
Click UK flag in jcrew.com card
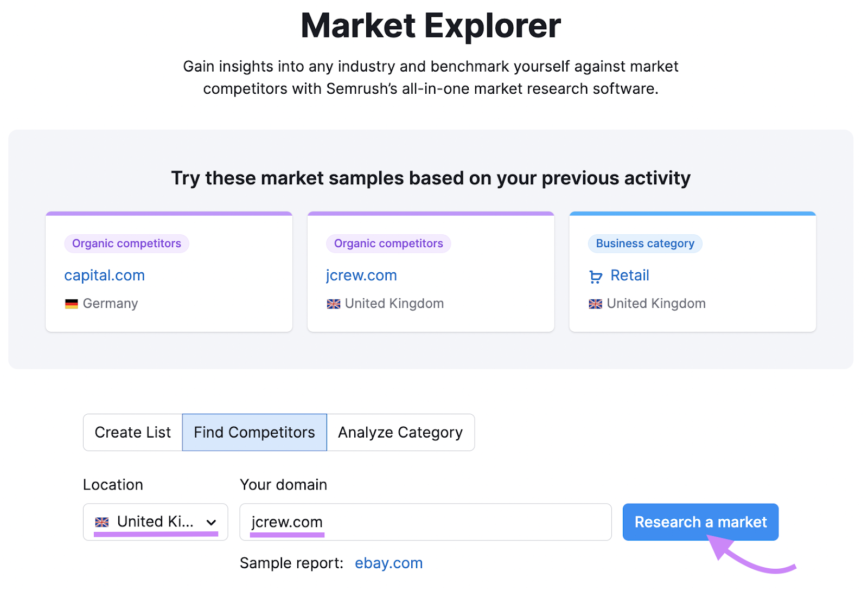333,304
